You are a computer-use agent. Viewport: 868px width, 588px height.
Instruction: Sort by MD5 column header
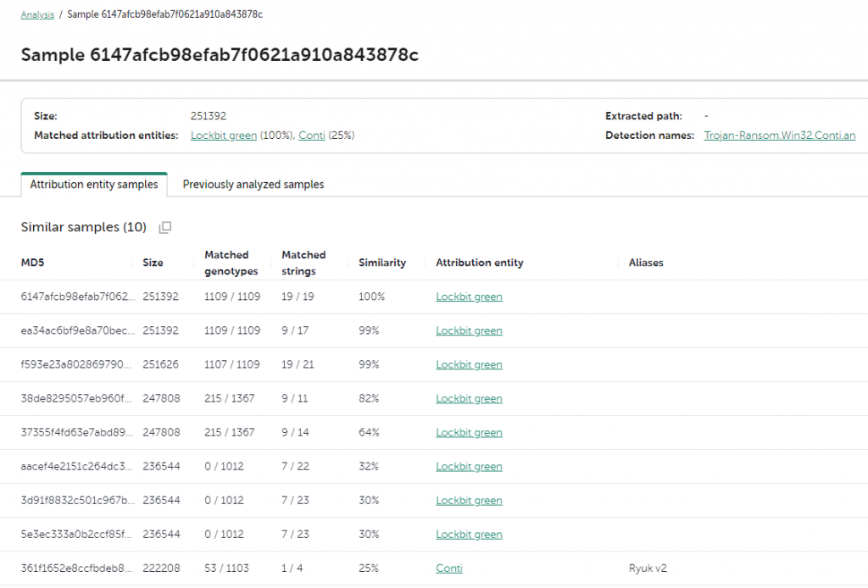pyautogui.click(x=33, y=263)
